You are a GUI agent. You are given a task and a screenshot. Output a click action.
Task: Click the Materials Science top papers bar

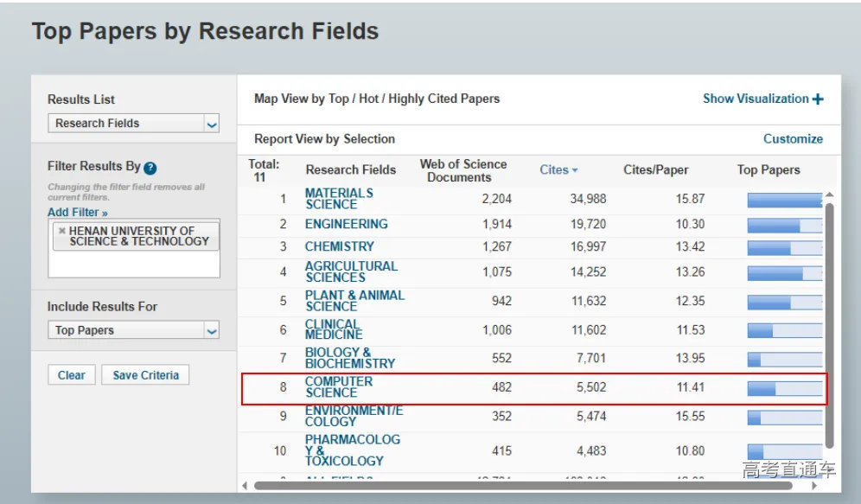point(784,200)
